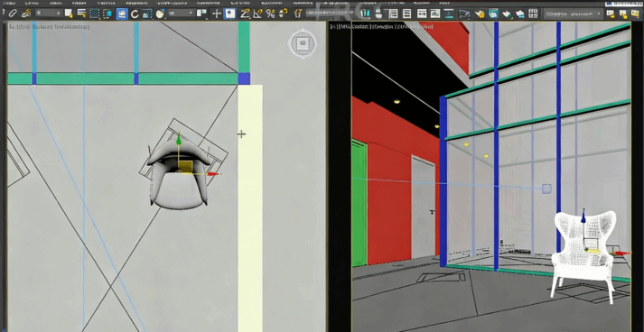
Task: Open the Select and Scale flyout
Action: 147,14
